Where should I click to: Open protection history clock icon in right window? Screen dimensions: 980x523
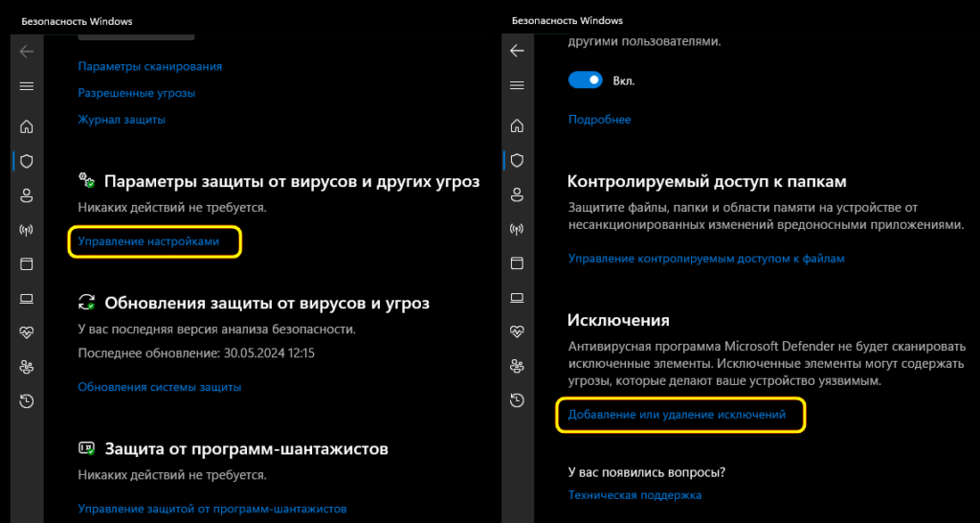tap(517, 401)
